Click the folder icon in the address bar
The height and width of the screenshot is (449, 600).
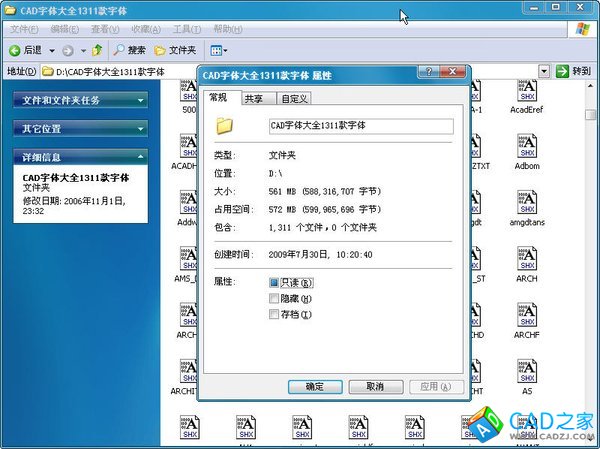[47, 72]
